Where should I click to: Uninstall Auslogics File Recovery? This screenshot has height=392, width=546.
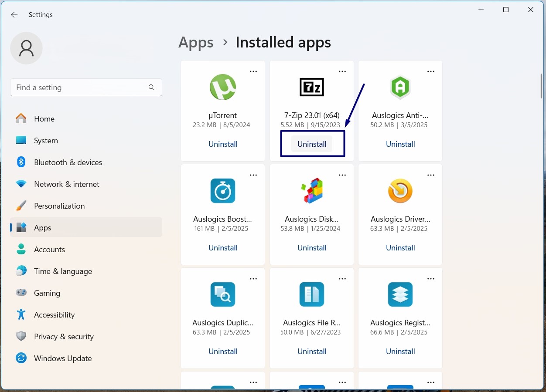click(x=312, y=351)
